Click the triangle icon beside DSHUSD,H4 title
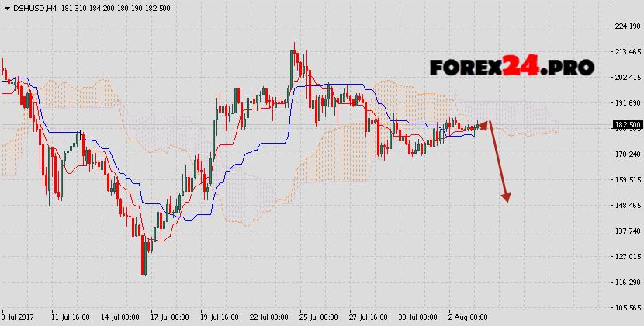Viewport: 644px width, 326px height. (8, 8)
